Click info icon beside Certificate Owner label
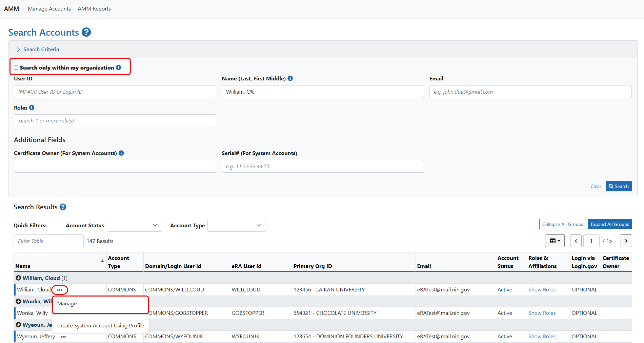644x343 pixels. (121, 153)
